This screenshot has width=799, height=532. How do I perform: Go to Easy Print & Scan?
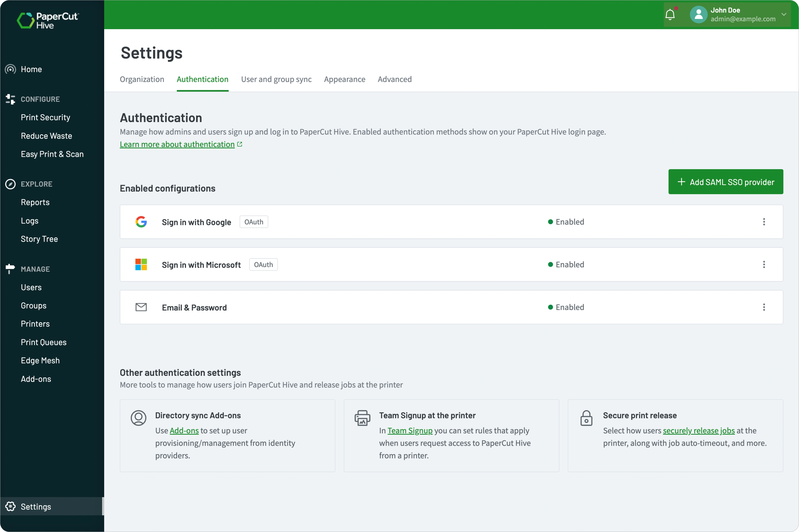pos(52,154)
